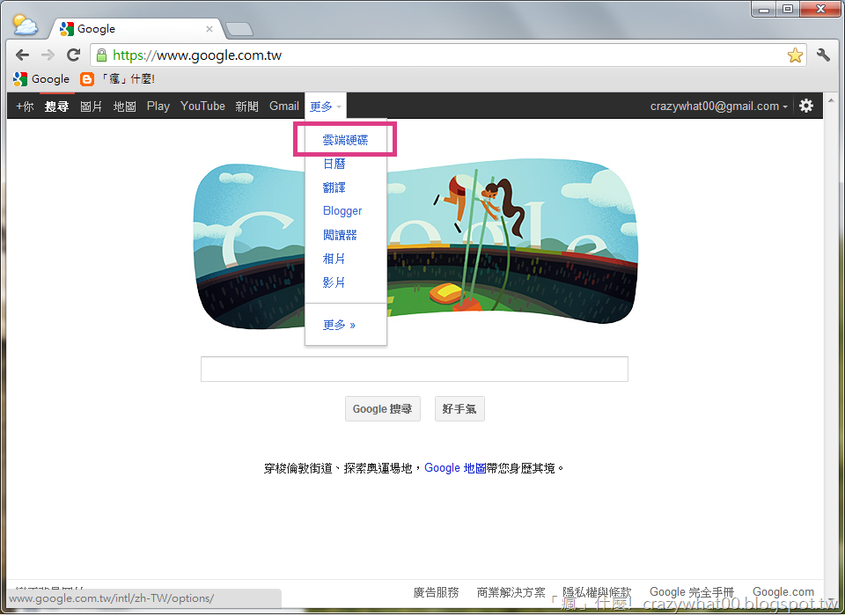Open 圖片 in the Google bar
This screenshot has width=845, height=616.
[91, 106]
